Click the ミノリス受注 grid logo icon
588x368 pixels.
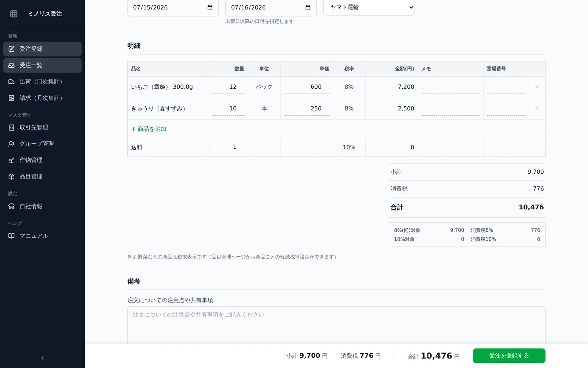[14, 14]
